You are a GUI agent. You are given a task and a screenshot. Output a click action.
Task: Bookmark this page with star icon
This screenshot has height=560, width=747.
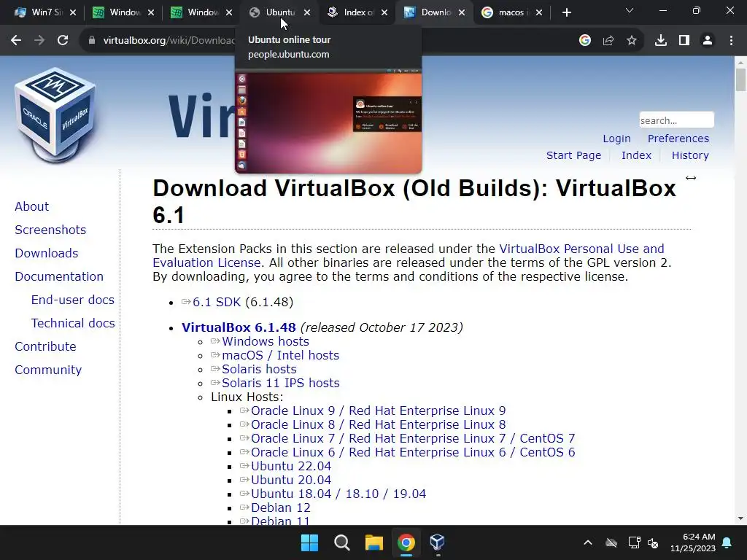click(632, 41)
